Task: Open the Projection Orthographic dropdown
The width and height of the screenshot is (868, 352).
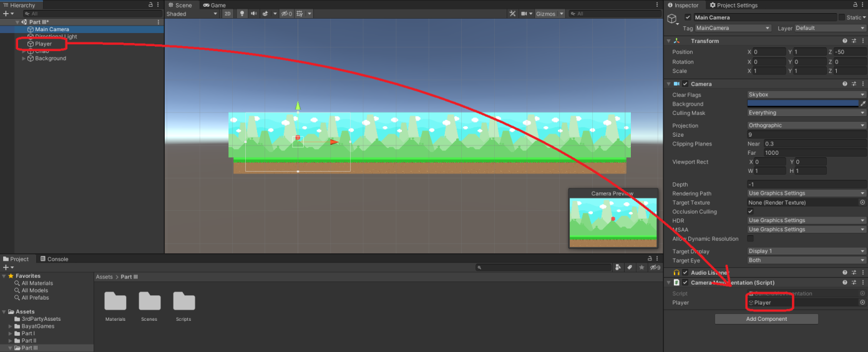Action: click(806, 125)
